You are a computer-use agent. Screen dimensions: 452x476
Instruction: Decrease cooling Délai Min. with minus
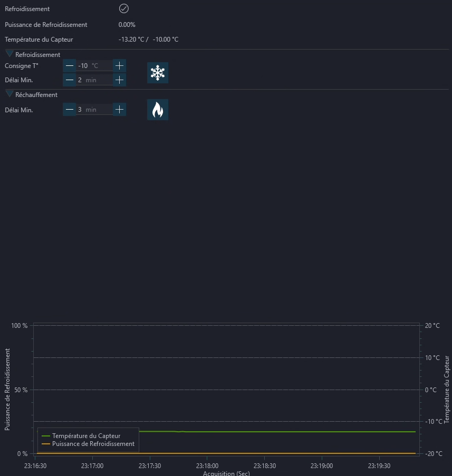click(70, 80)
